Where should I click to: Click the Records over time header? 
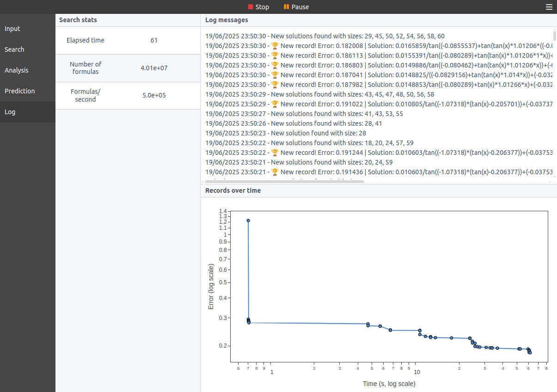pos(233,190)
